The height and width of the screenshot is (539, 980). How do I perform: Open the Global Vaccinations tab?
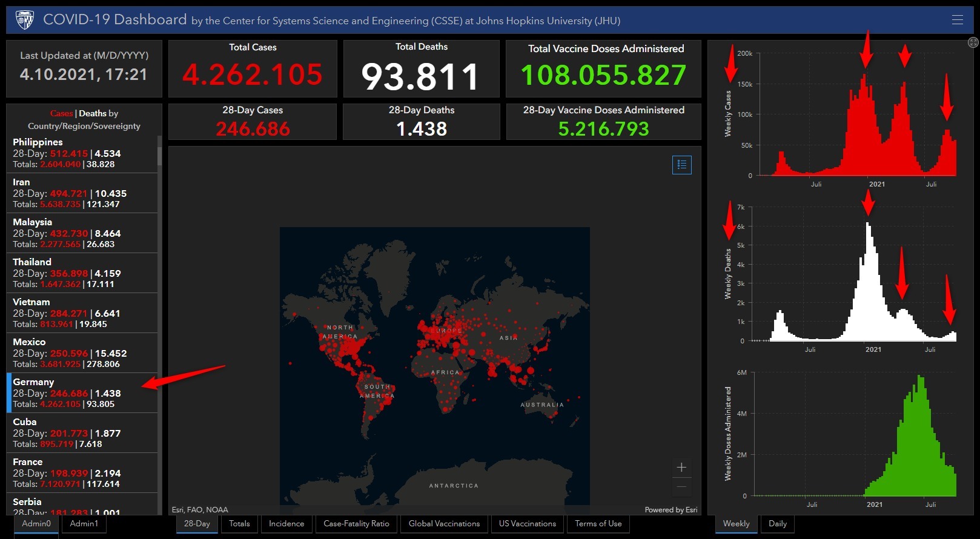point(444,524)
